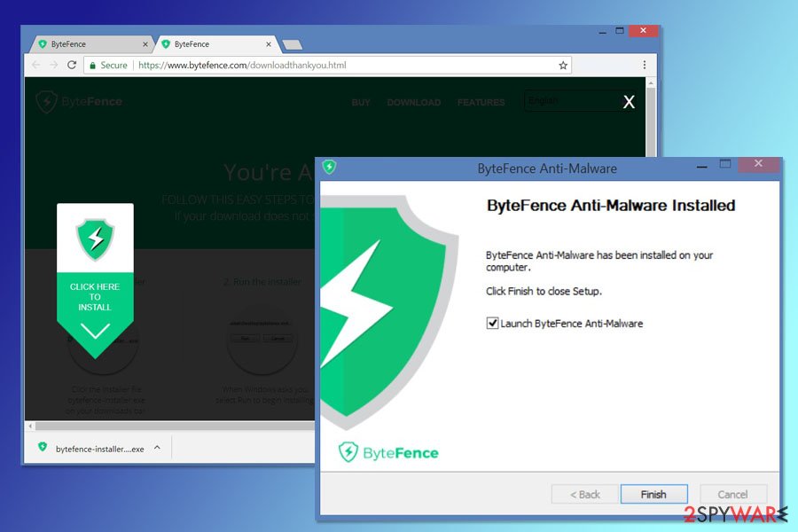
Task: Click the scroll-up arrow in browser scrollbar
Action: click(651, 82)
